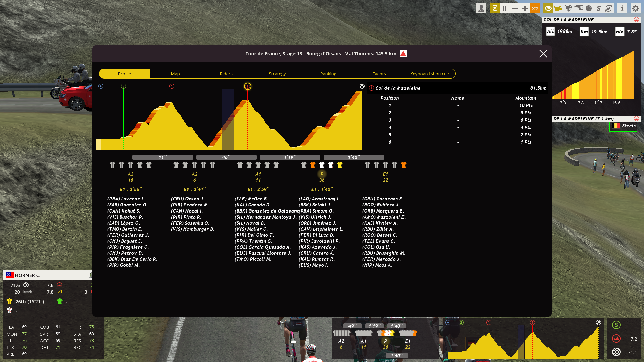The width and height of the screenshot is (644, 362).
Task: Select rider Otxoa J. in the A2 list
Action: tap(187, 199)
